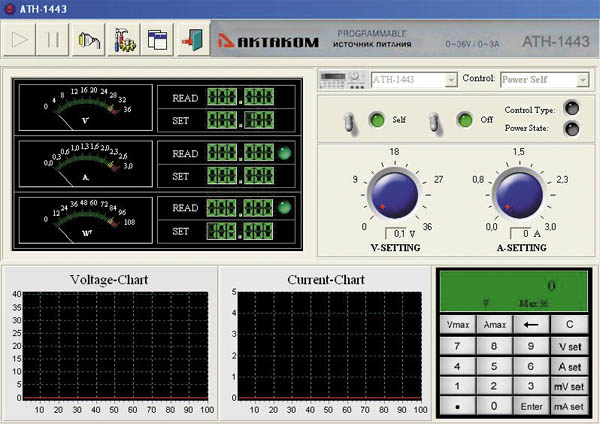Flip the Self control toggle switch

tap(350, 123)
